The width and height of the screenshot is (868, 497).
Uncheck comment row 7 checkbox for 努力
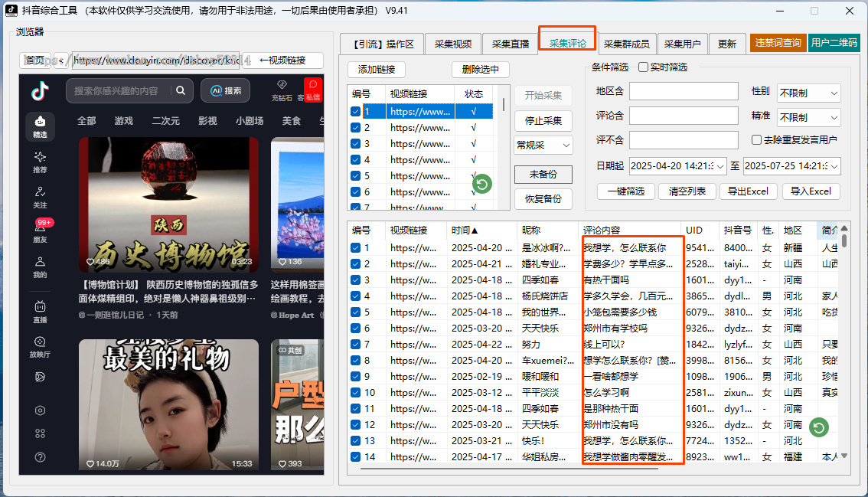[355, 344]
